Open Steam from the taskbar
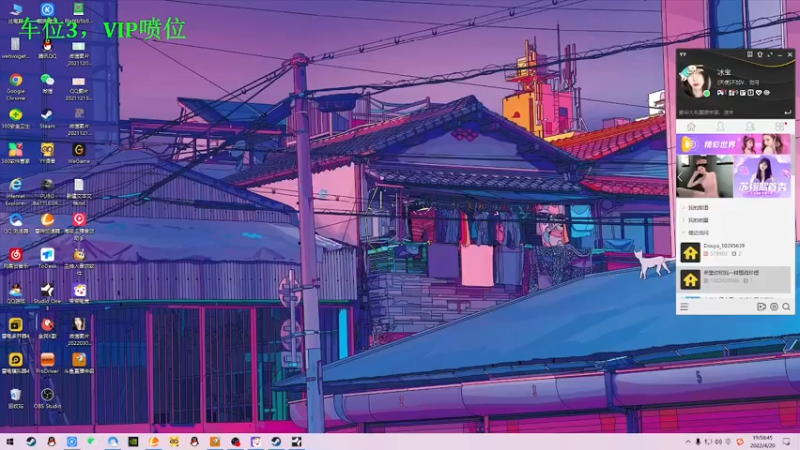800x450 pixels. pyautogui.click(x=31, y=441)
